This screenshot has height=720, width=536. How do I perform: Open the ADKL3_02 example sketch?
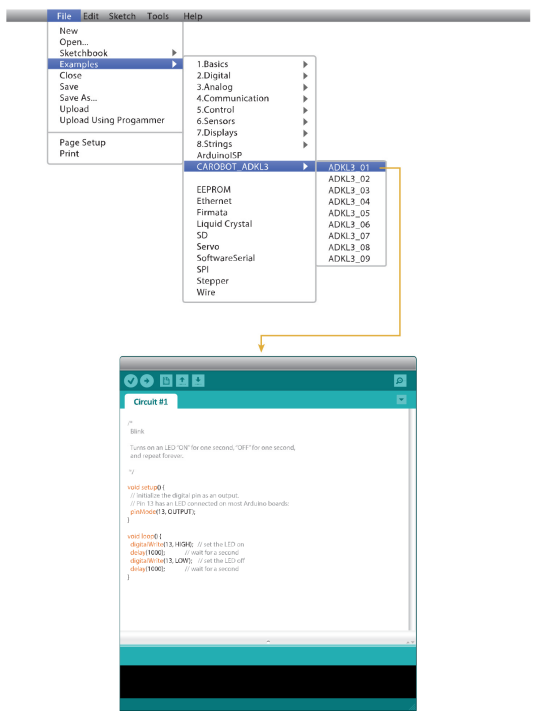coord(351,179)
